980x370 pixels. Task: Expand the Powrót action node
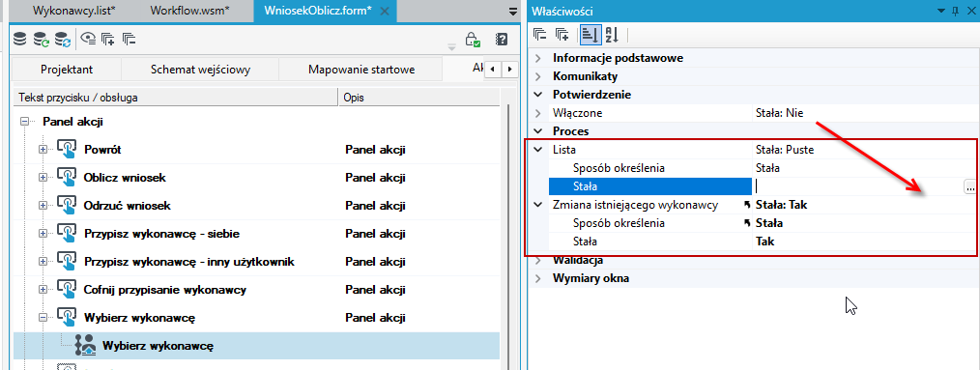click(x=43, y=150)
